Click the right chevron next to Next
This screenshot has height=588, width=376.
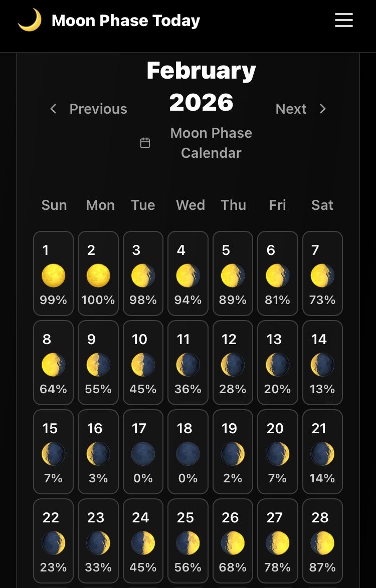[323, 109]
